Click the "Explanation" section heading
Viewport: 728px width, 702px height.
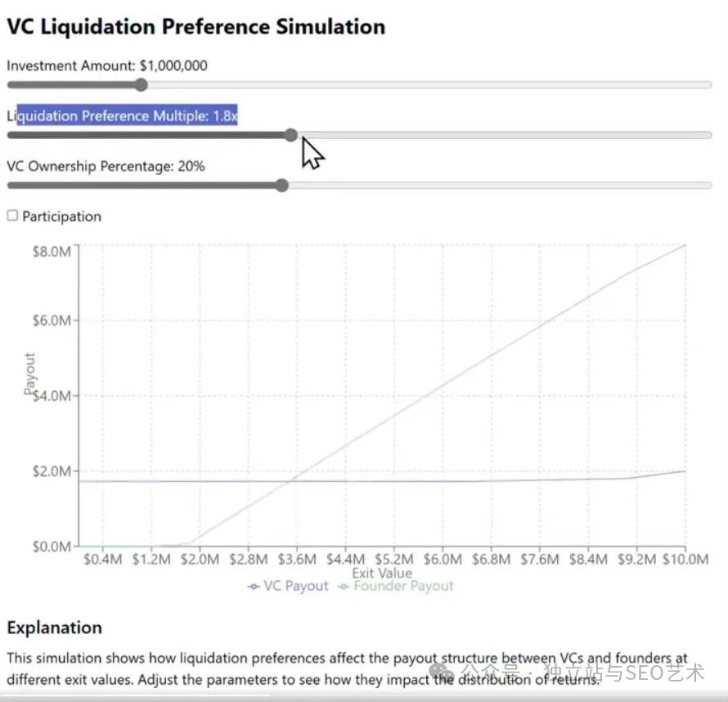point(55,628)
